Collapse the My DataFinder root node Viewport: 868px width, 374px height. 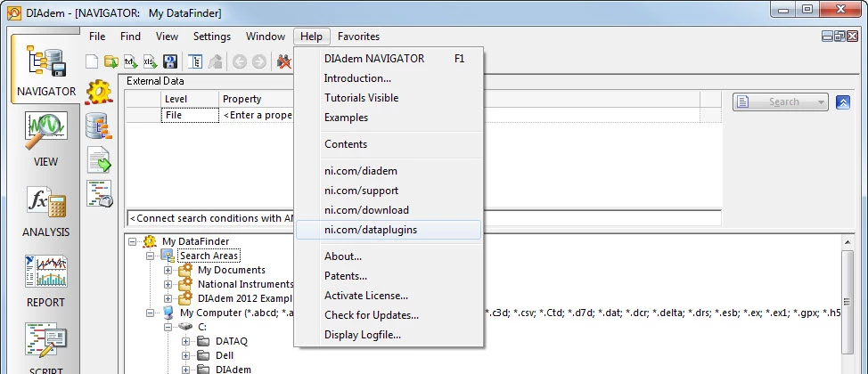132,242
